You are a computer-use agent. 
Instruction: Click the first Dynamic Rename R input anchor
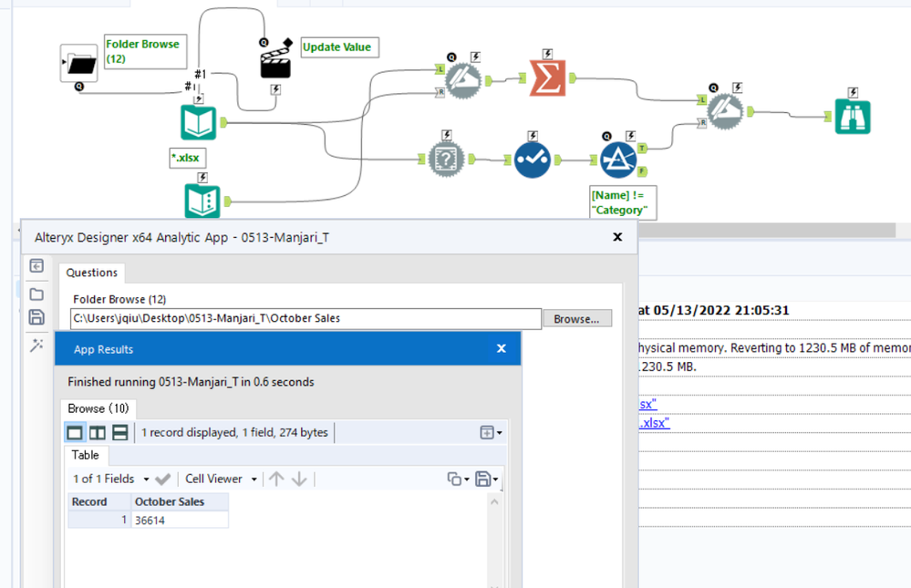tap(440, 92)
